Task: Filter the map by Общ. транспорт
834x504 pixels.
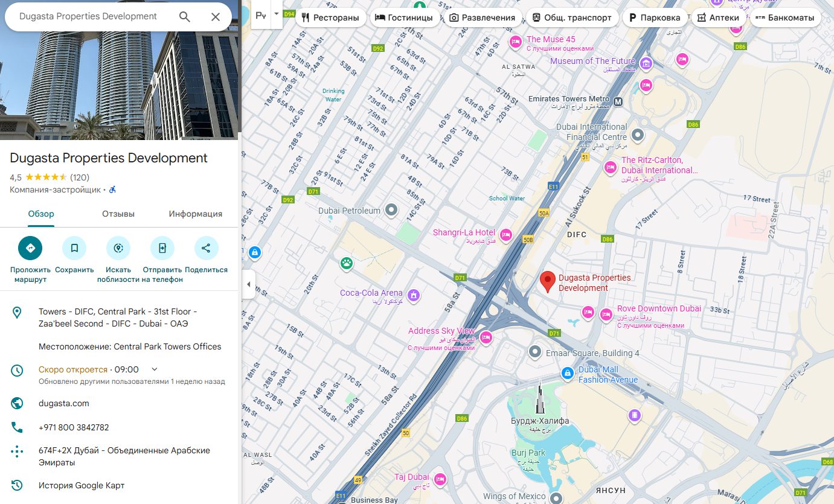Action: click(573, 18)
